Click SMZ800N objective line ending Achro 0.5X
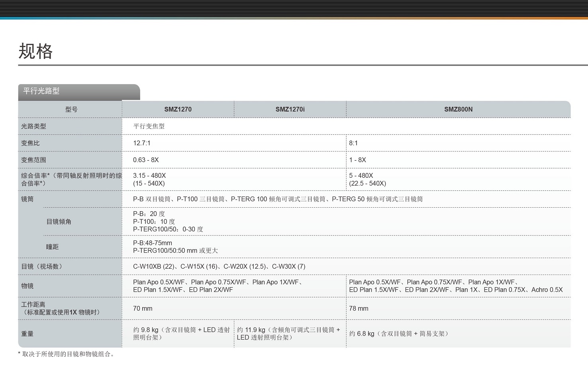 pyautogui.click(x=456, y=290)
